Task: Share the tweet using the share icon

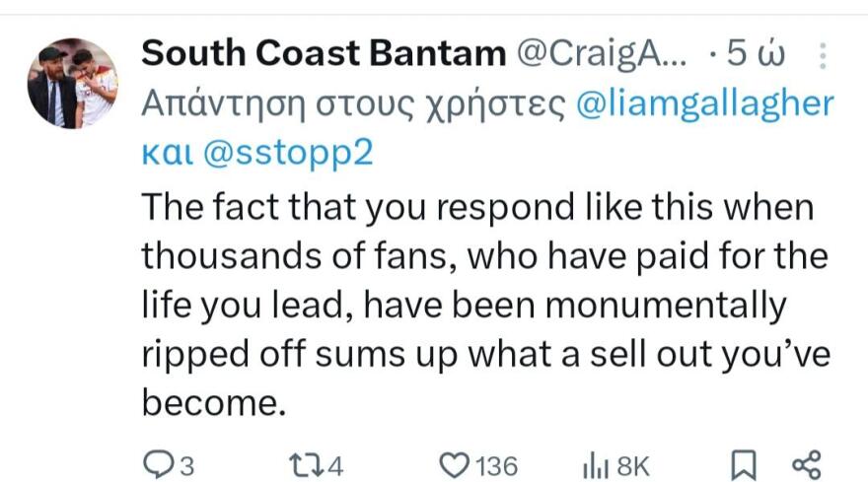Action: 807,464
